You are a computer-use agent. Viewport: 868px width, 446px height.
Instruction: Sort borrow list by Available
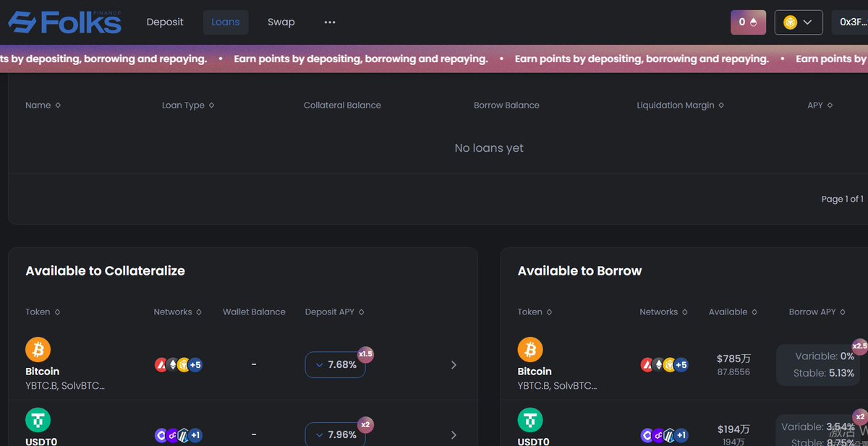(733, 312)
